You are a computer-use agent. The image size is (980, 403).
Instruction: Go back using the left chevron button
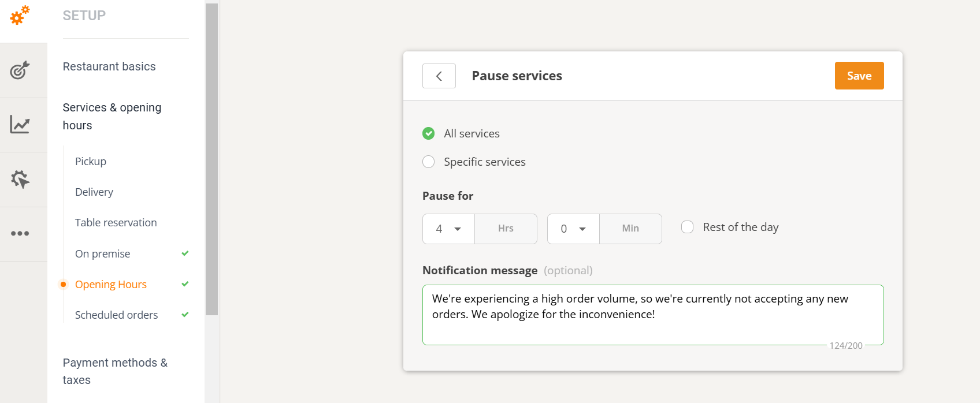[x=439, y=76]
